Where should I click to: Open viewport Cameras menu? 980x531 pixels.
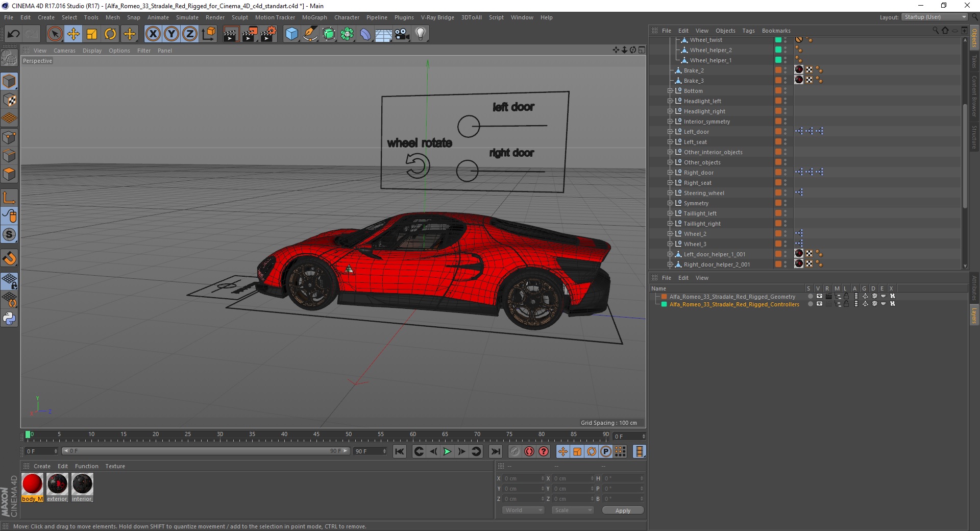coord(64,51)
